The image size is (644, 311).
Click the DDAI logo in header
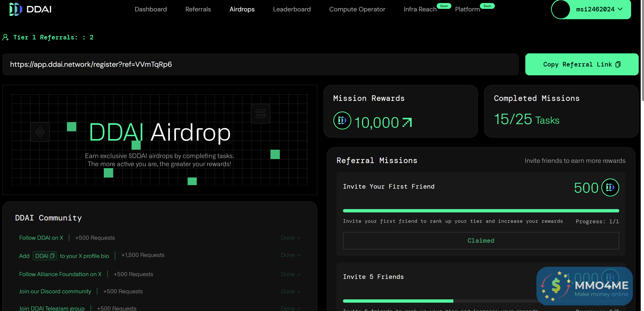pos(30,9)
